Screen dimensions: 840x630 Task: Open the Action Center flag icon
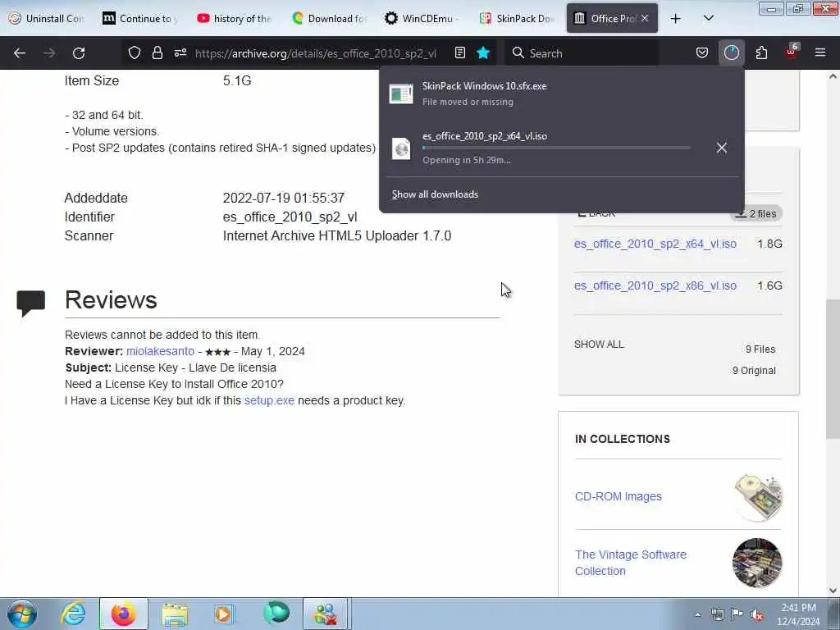[x=737, y=614]
